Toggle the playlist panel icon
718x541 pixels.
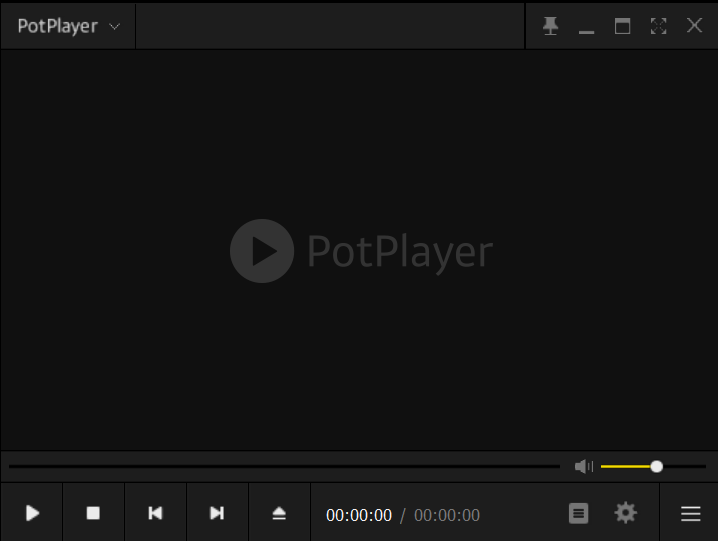[x=579, y=513]
